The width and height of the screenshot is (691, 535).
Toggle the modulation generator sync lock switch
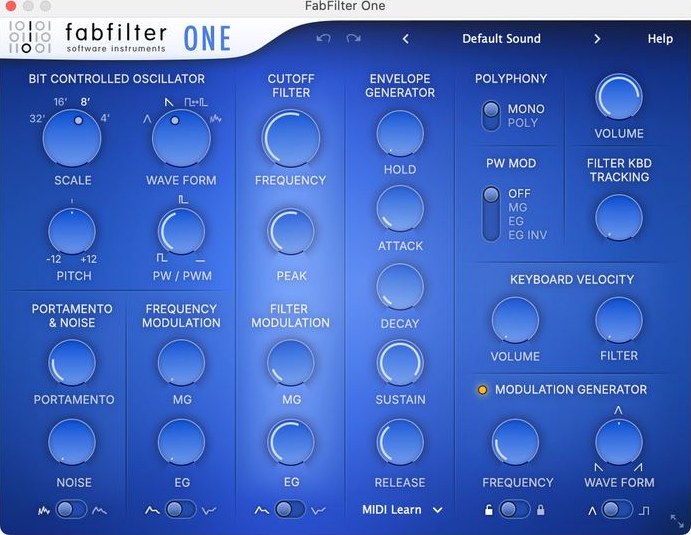point(514,509)
